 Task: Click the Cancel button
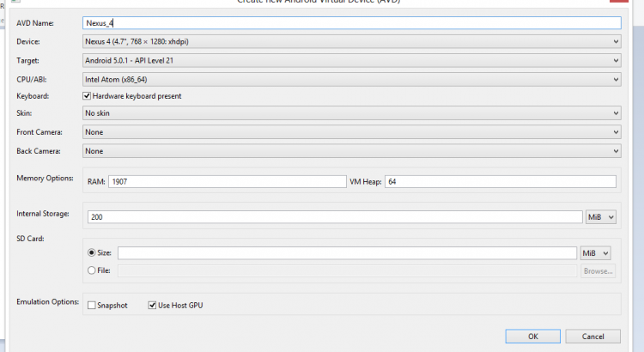coord(592,336)
